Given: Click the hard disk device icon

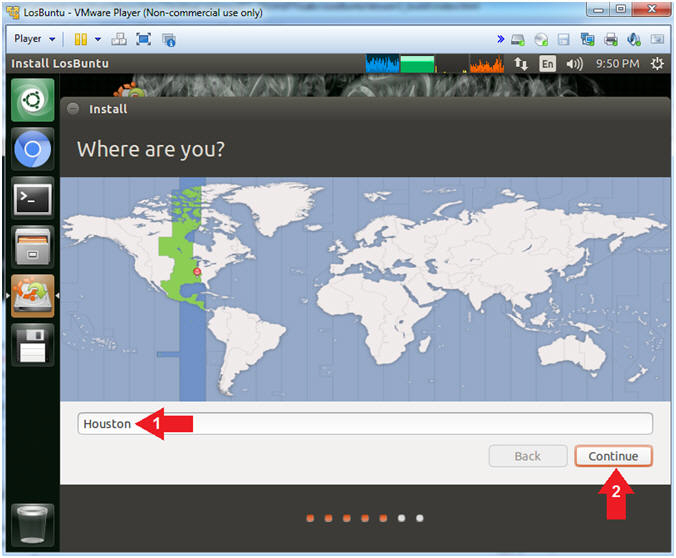Looking at the screenshot, I should 518,40.
